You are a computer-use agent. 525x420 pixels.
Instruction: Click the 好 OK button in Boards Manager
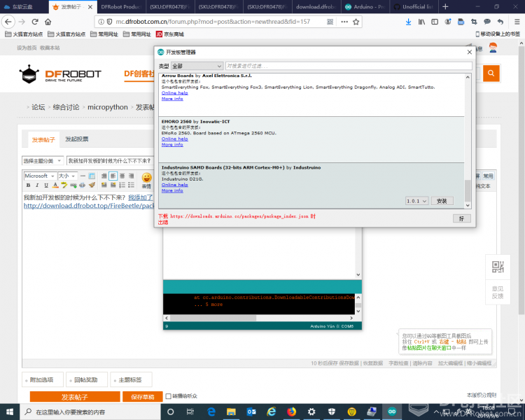pyautogui.click(x=462, y=218)
